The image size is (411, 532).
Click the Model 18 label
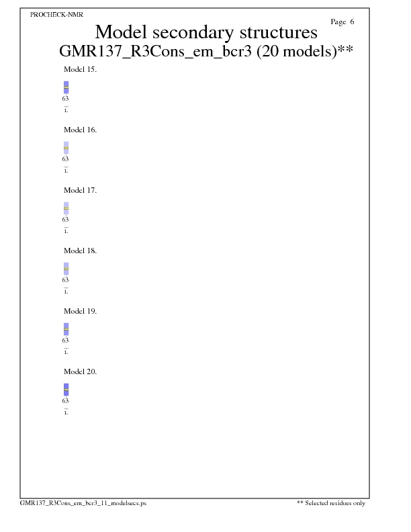coord(80,251)
